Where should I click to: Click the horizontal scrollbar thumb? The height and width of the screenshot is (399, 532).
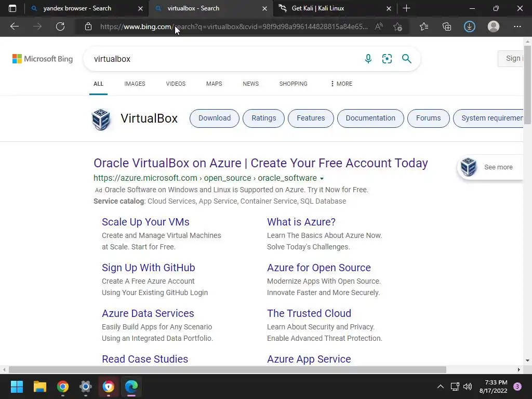click(228, 369)
